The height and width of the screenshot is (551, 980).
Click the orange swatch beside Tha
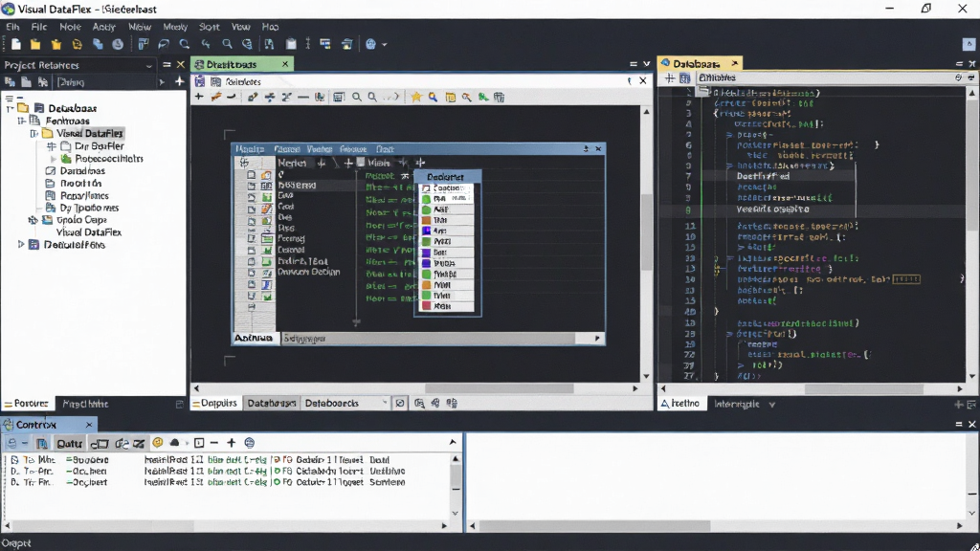426,220
